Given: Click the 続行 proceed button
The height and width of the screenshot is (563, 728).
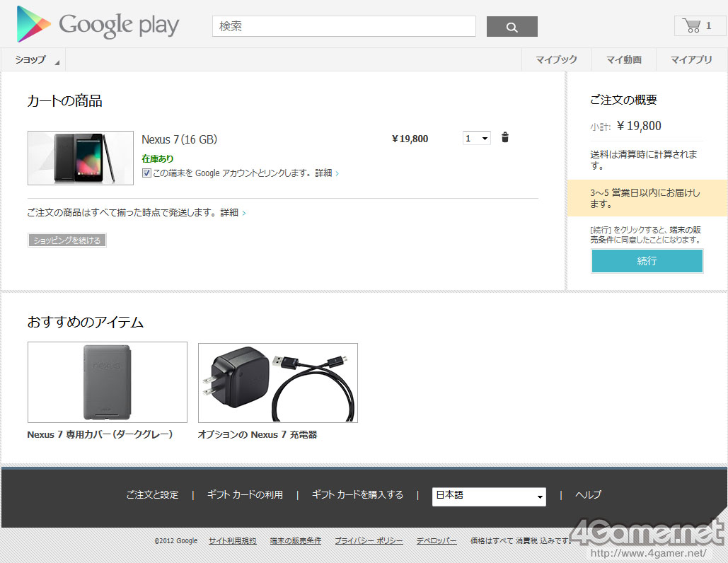Looking at the screenshot, I should [x=647, y=261].
